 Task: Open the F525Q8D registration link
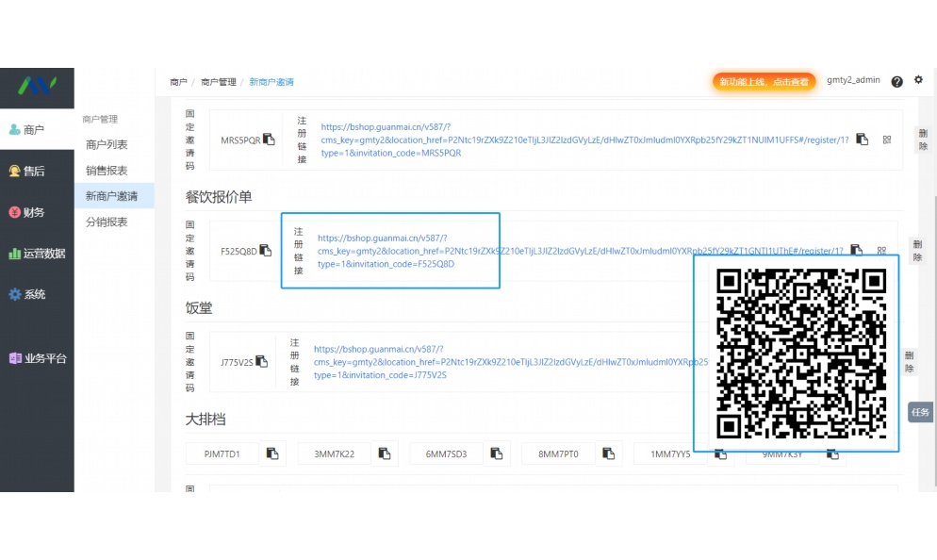(x=386, y=252)
